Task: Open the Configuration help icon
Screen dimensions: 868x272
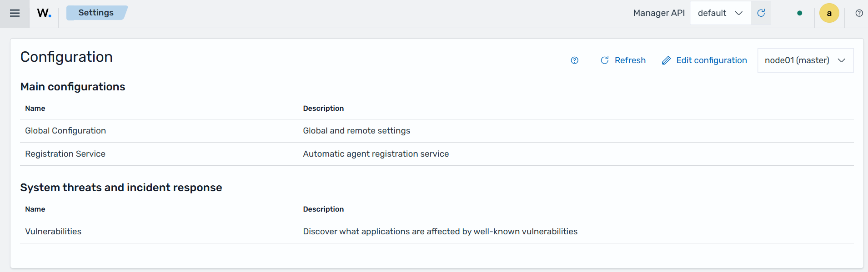Action: [x=575, y=60]
